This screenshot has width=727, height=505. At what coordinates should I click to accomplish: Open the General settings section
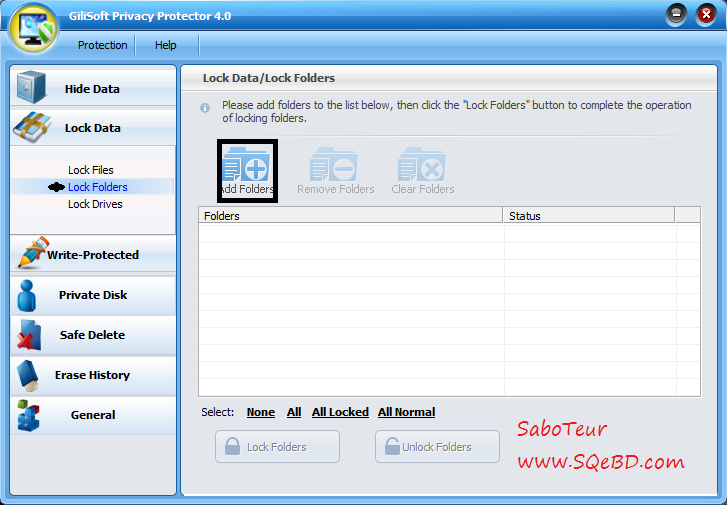[93, 415]
